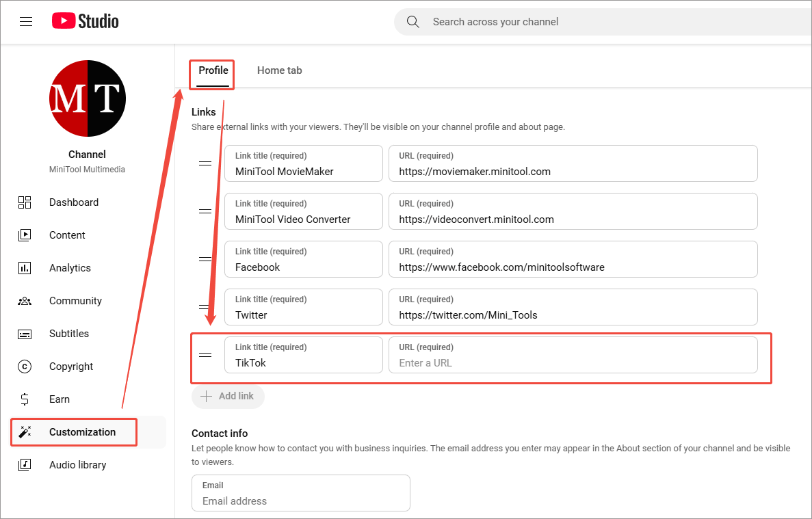Edit the MiniTool MovieMaker link title field
The width and height of the screenshot is (812, 519).
tap(304, 163)
